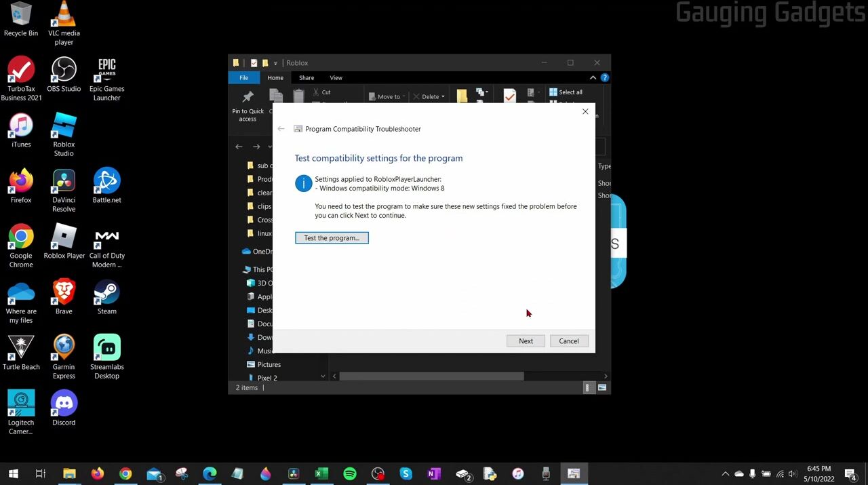Switch Explorer to large icons view

(601, 388)
